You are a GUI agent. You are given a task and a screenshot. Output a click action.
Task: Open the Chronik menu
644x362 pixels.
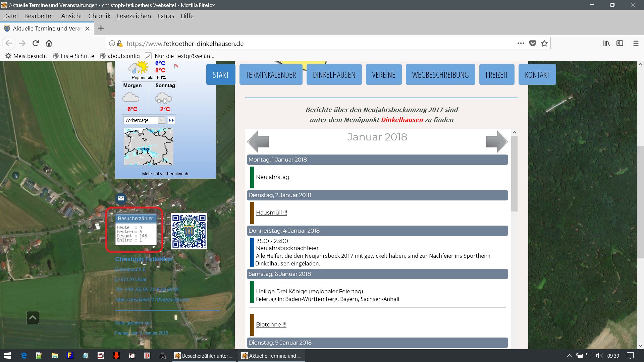[x=99, y=16]
